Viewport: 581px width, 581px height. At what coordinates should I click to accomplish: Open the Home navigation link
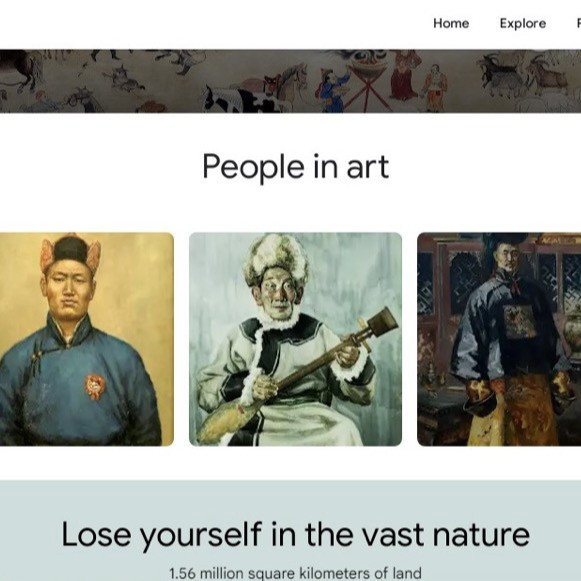point(451,23)
